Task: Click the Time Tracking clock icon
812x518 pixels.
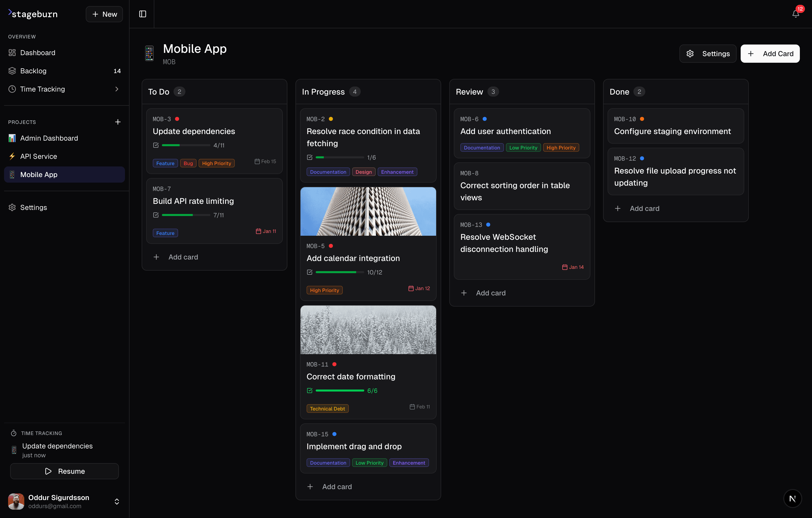Action: [x=12, y=89]
